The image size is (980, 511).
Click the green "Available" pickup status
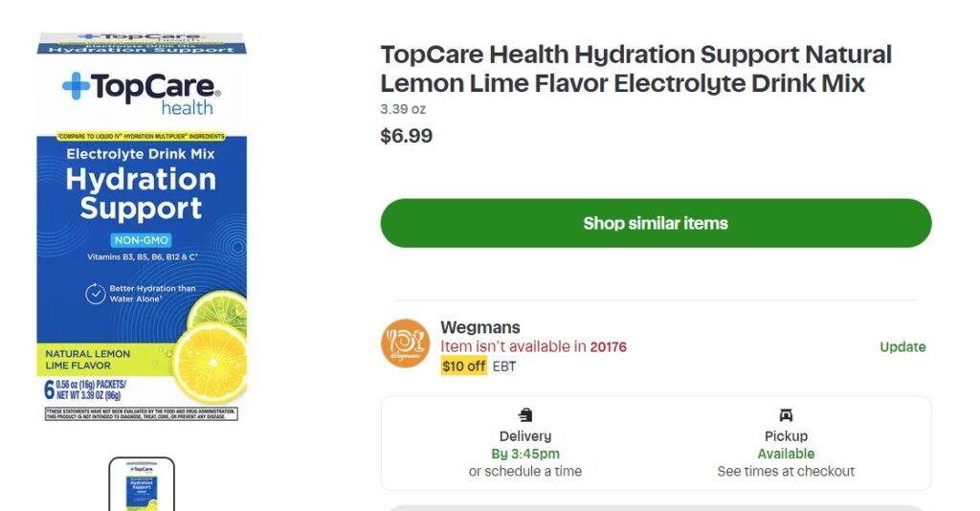click(x=786, y=454)
